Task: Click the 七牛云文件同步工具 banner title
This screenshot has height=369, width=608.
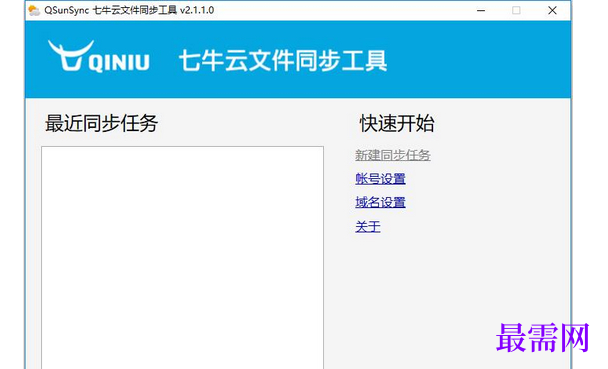Action: [283, 60]
